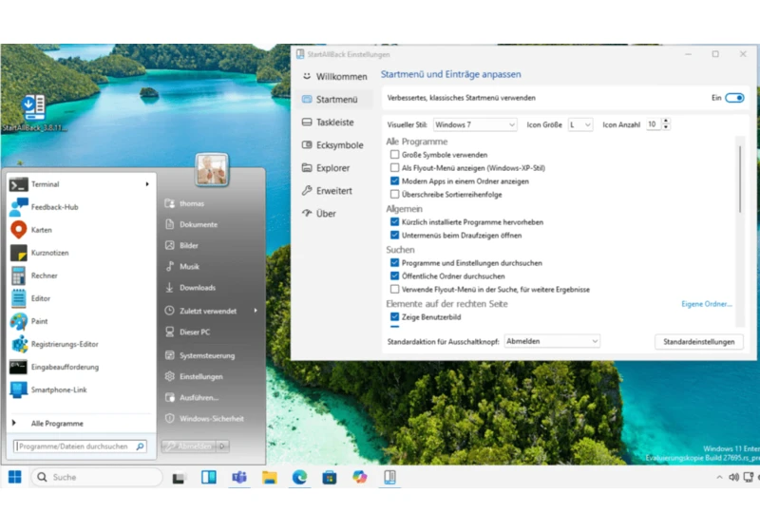760x532 pixels.
Task: Switch to Taskleiste settings page
Action: click(334, 123)
